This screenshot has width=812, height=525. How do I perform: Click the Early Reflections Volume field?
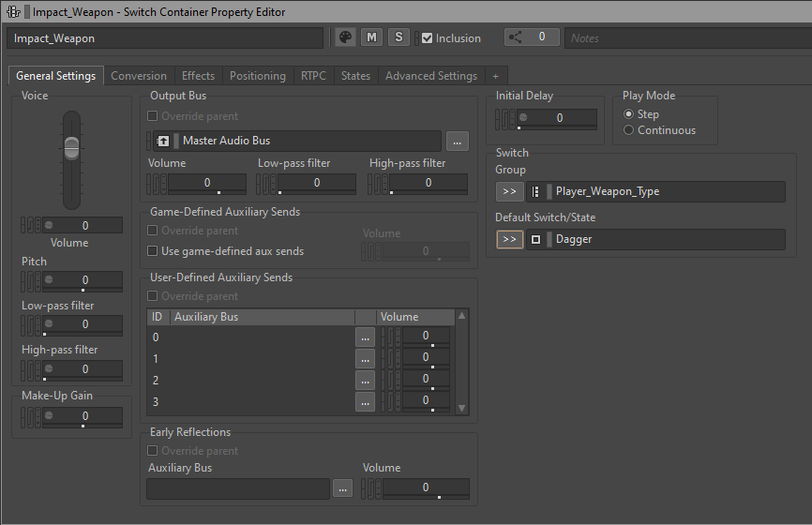(426, 487)
